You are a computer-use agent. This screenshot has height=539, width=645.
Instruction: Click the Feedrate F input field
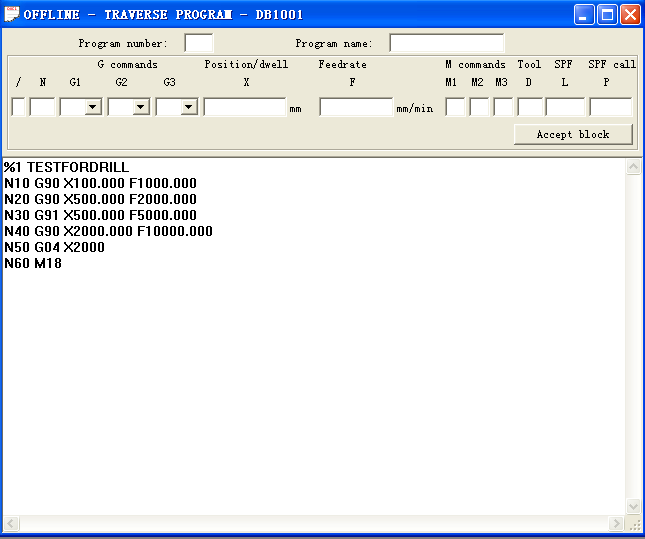[x=356, y=107]
